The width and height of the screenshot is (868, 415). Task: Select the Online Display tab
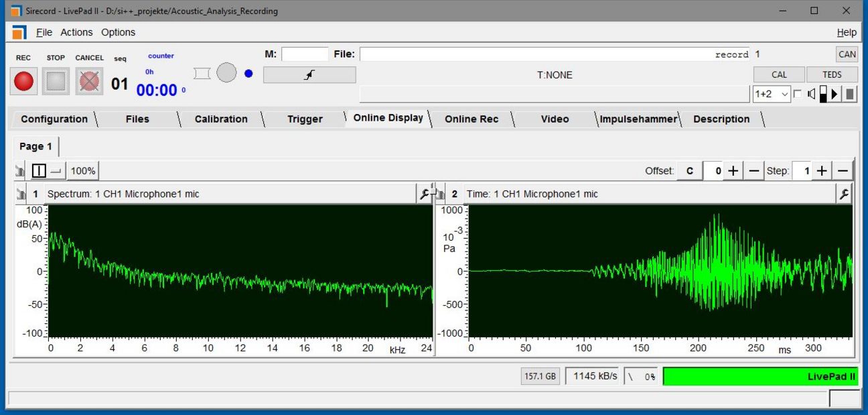click(x=388, y=118)
